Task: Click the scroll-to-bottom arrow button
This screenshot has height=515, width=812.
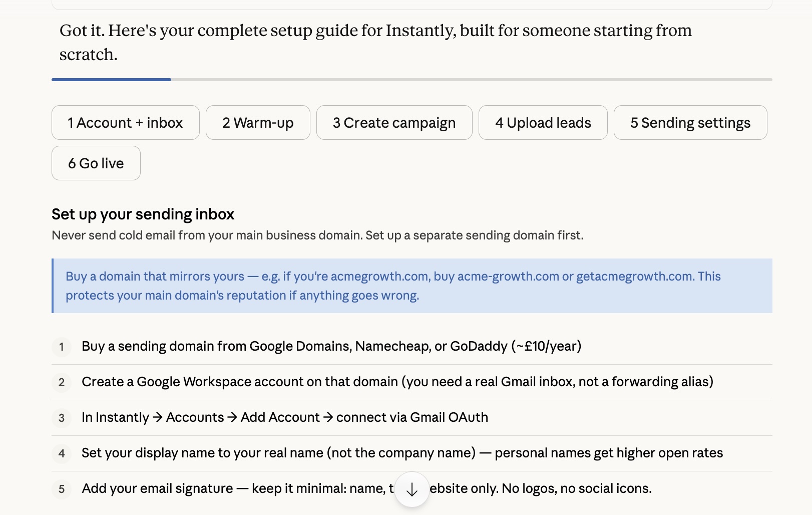Action: click(x=412, y=489)
